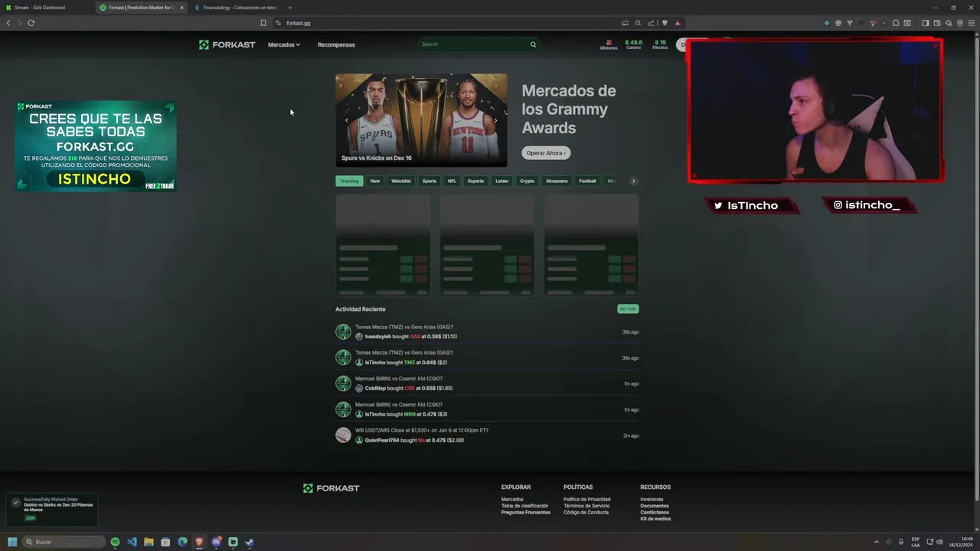Open IsTincho bought TMZ activity row

487,357
